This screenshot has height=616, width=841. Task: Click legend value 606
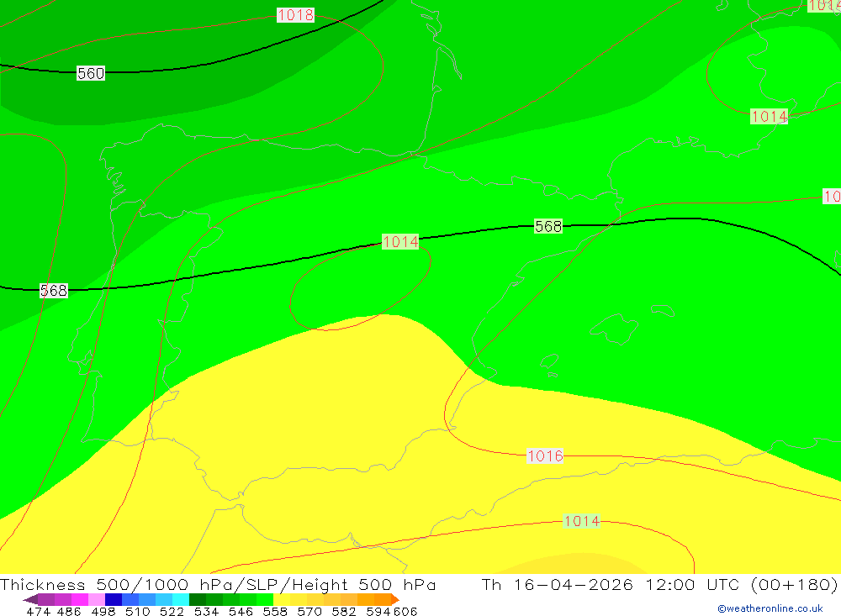click(405, 611)
